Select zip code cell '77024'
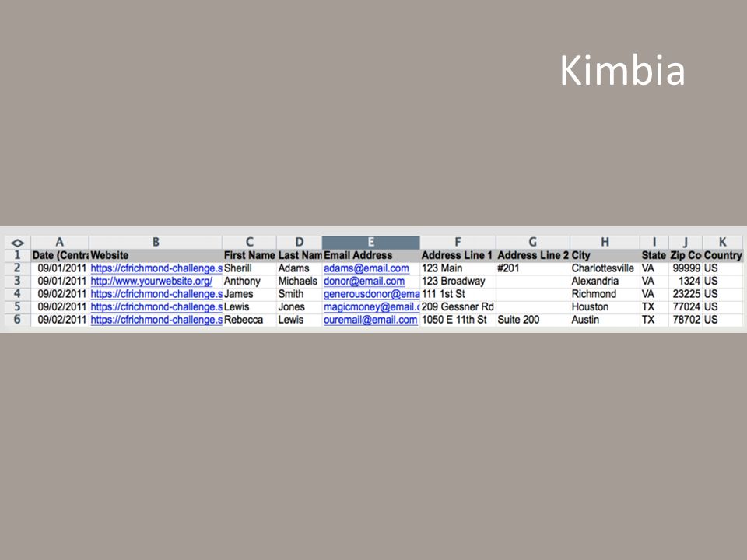This screenshot has width=747, height=560. pos(685,306)
